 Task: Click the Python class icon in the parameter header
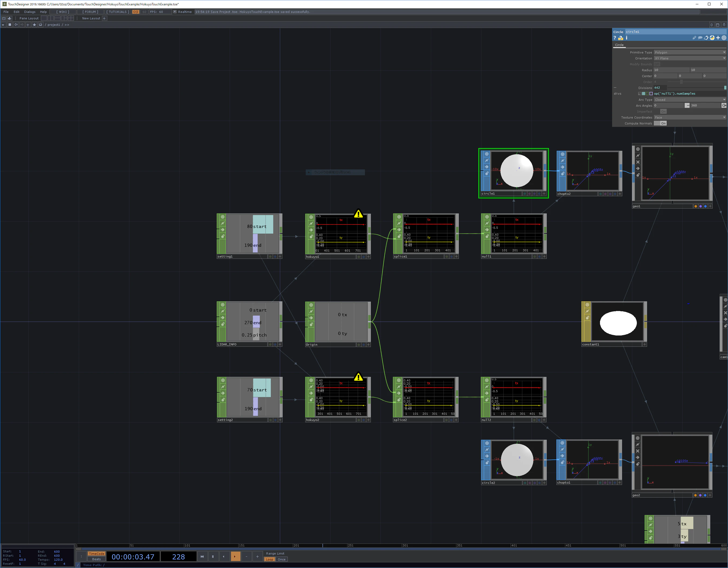tap(712, 38)
